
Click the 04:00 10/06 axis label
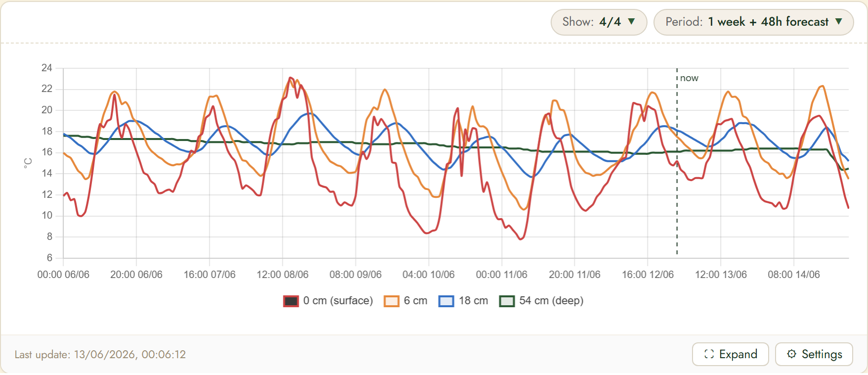point(429,275)
